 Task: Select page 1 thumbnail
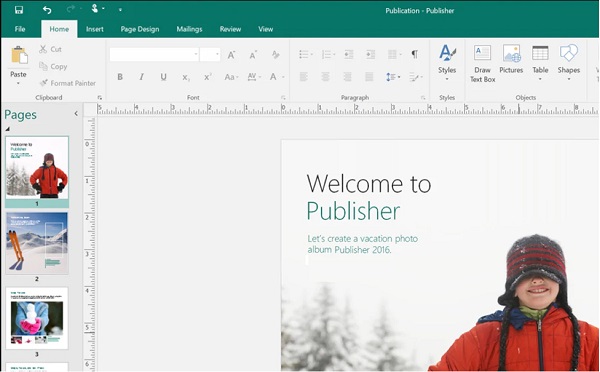click(37, 167)
